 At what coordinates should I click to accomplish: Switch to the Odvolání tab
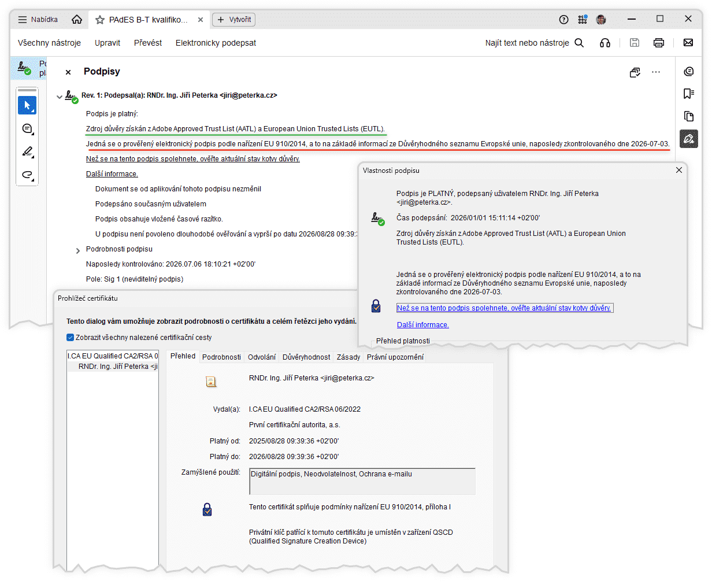tap(262, 357)
